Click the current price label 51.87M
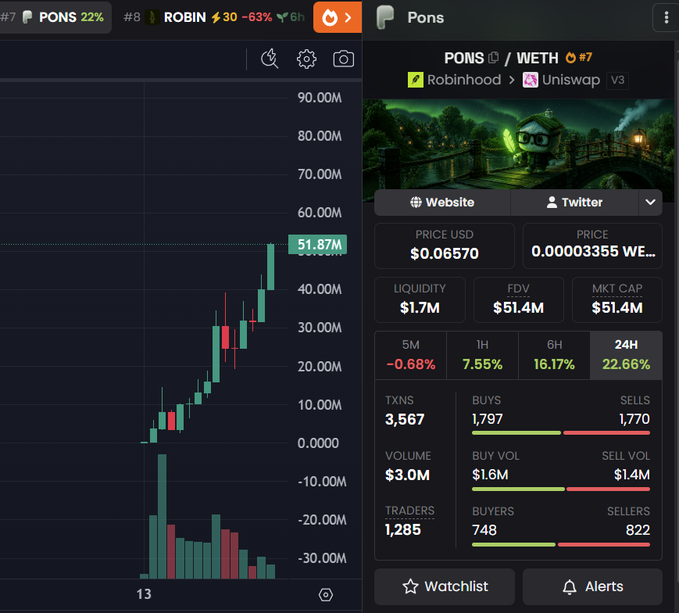 [x=317, y=245]
